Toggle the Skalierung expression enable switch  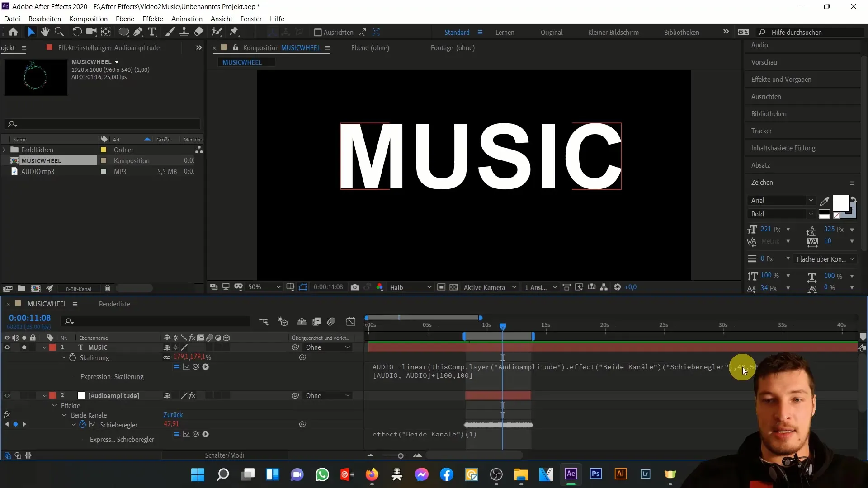[176, 367]
